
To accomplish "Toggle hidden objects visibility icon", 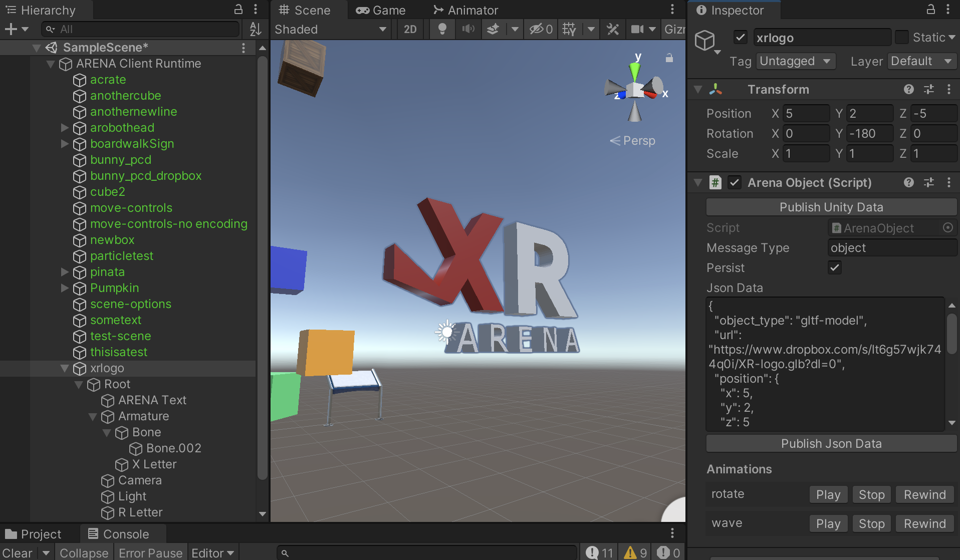I will pos(541,29).
